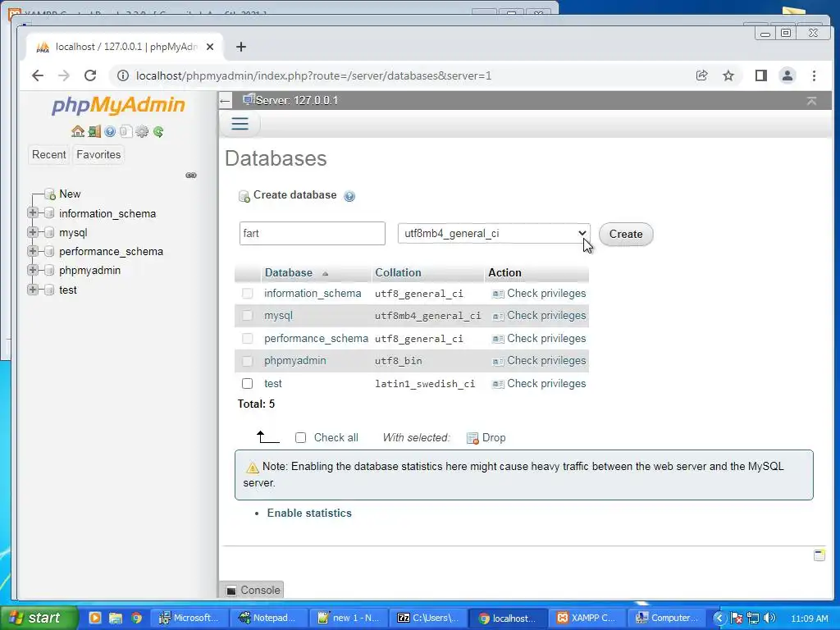Image resolution: width=840 pixels, height=630 pixels.
Task: Open MySQL documentation icon in sidebar
Action: click(126, 131)
